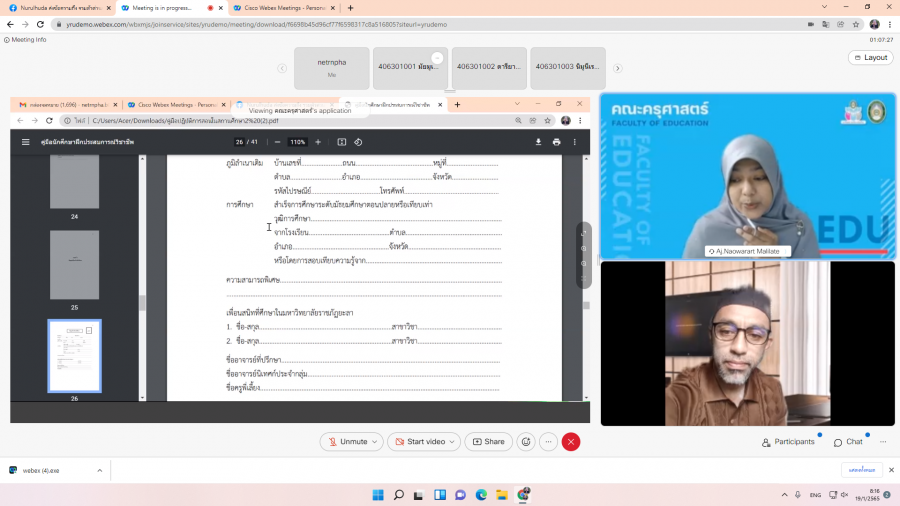
Task: Click the Chrome icon in the taskbar
Action: point(523,494)
